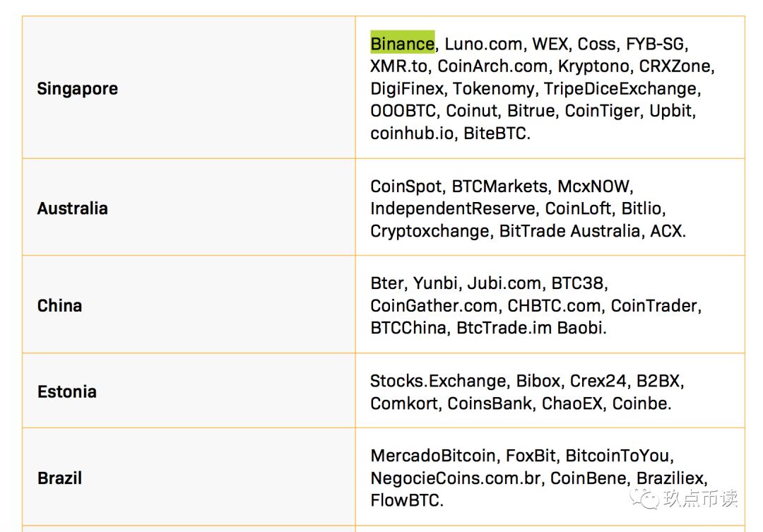The width and height of the screenshot is (763, 532).
Task: Click BitTrade Australia exchange name
Action: pyautogui.click(x=569, y=231)
